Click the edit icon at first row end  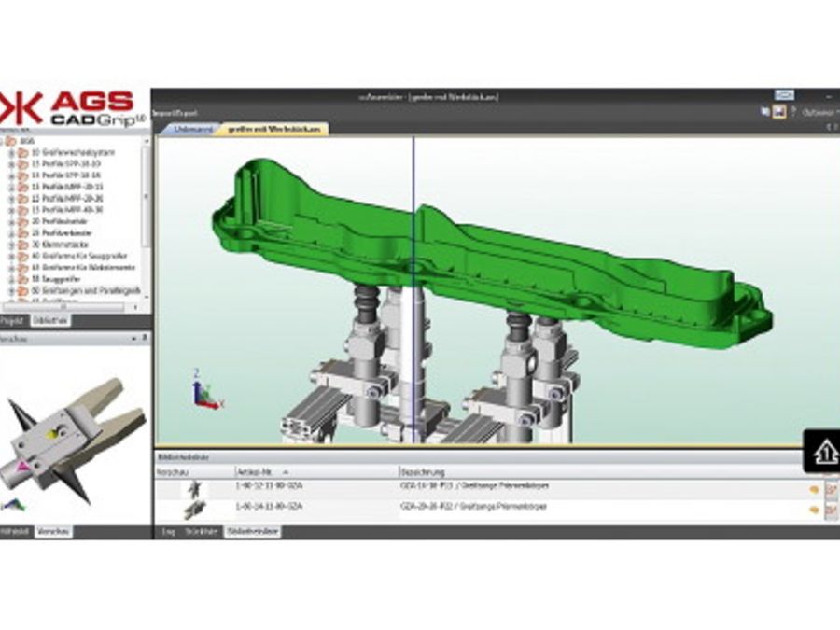[831, 490]
